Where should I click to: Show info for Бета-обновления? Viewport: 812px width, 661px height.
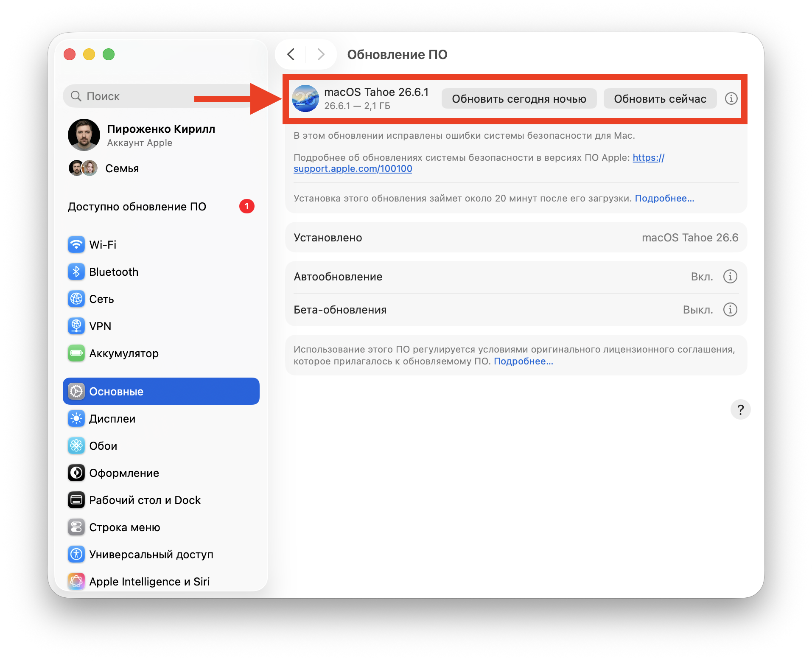(x=730, y=310)
